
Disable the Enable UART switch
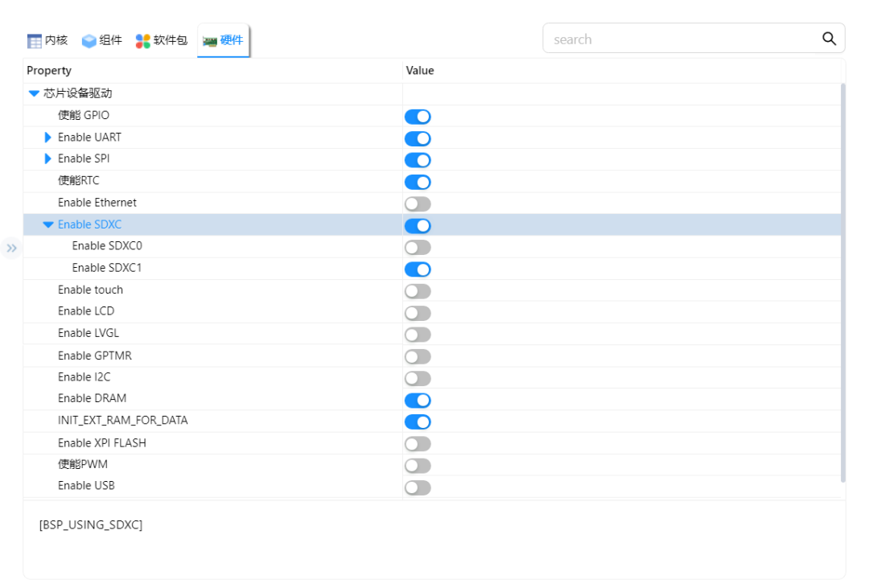point(418,138)
